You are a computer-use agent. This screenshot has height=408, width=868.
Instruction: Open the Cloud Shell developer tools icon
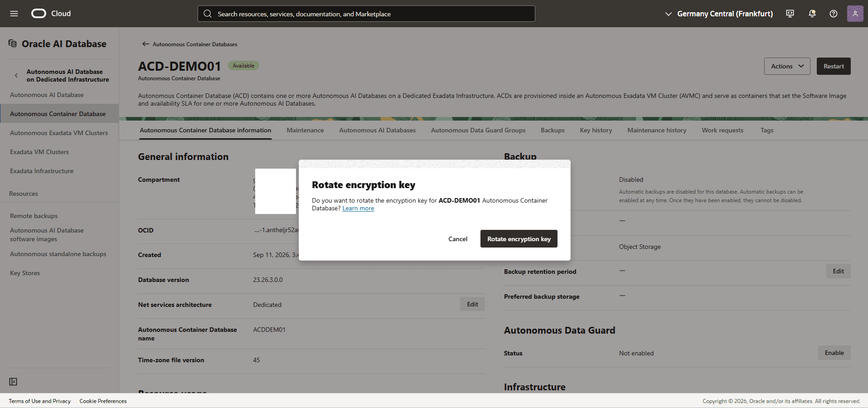(790, 14)
